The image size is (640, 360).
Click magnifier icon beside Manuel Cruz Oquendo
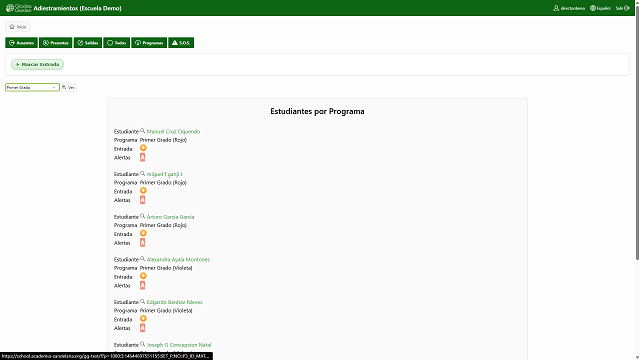click(142, 131)
